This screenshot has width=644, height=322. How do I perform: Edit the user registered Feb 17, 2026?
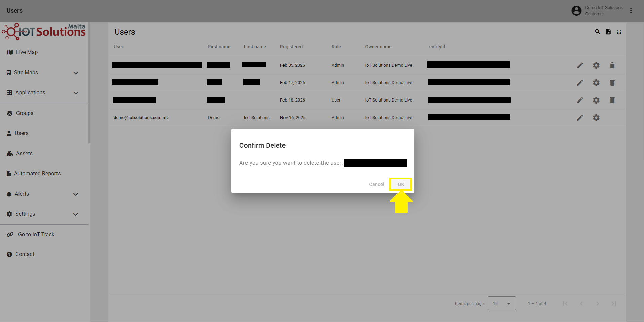pyautogui.click(x=580, y=83)
